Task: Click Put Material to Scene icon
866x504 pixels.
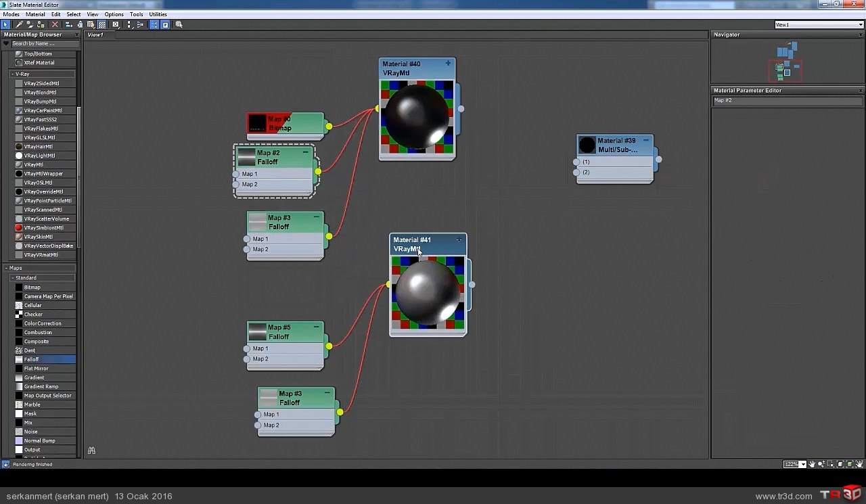Action: tap(30, 24)
